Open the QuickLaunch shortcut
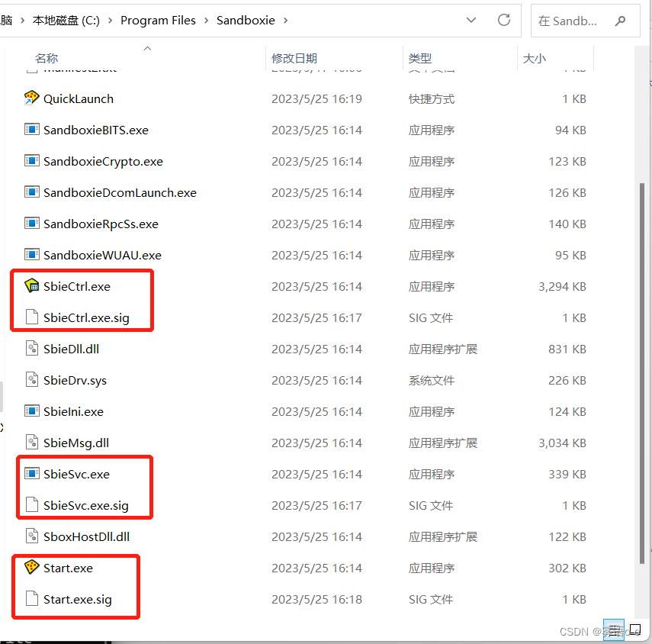The height and width of the screenshot is (644, 652). click(76, 98)
